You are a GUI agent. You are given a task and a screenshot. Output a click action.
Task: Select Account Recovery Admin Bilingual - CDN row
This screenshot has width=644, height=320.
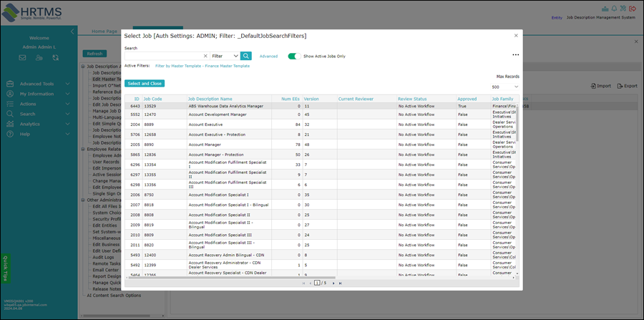321,255
